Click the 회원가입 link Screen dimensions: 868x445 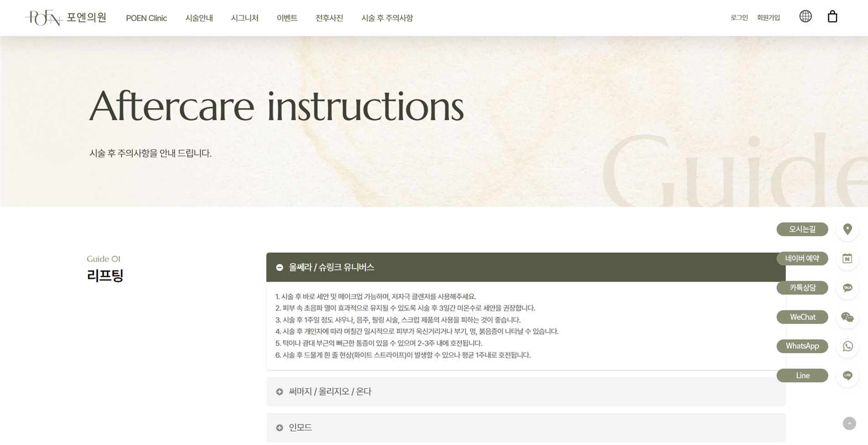[x=768, y=18]
